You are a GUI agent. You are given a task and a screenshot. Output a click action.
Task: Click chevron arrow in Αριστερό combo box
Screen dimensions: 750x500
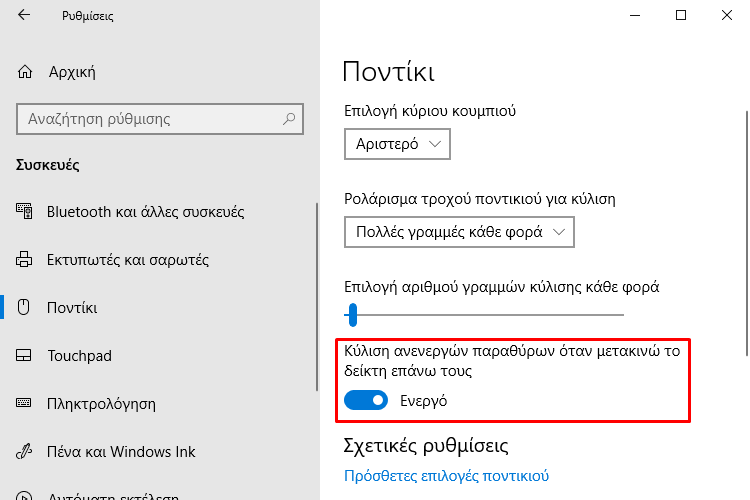coord(435,144)
